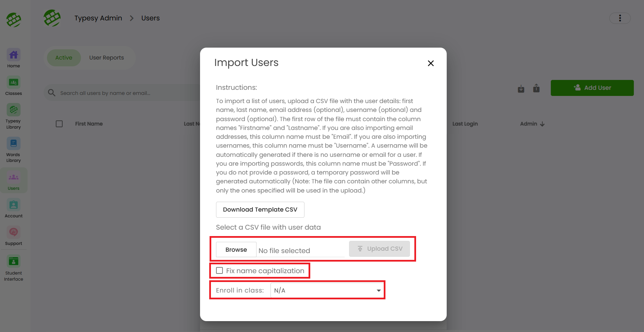Expand the Enroll in class dropdown
644x332 pixels.
tap(327, 290)
